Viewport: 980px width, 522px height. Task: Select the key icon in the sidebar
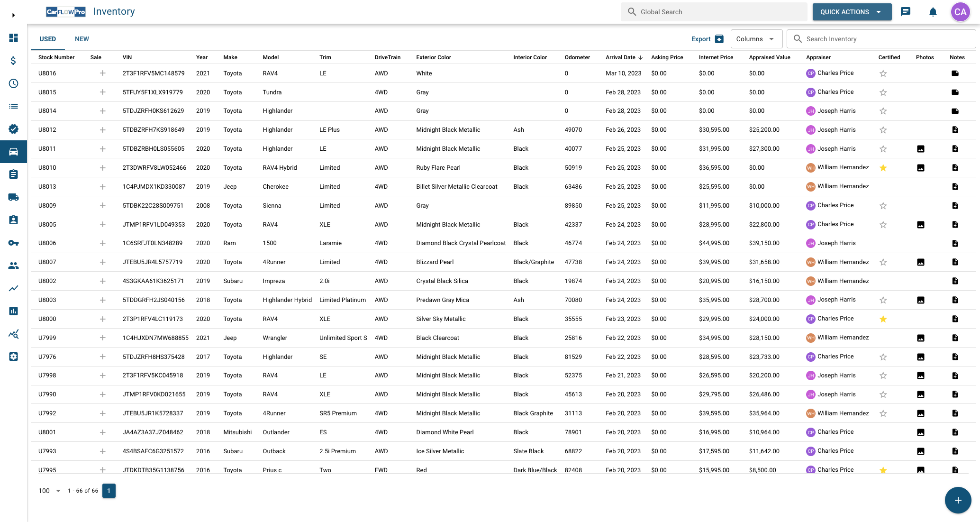click(x=13, y=243)
